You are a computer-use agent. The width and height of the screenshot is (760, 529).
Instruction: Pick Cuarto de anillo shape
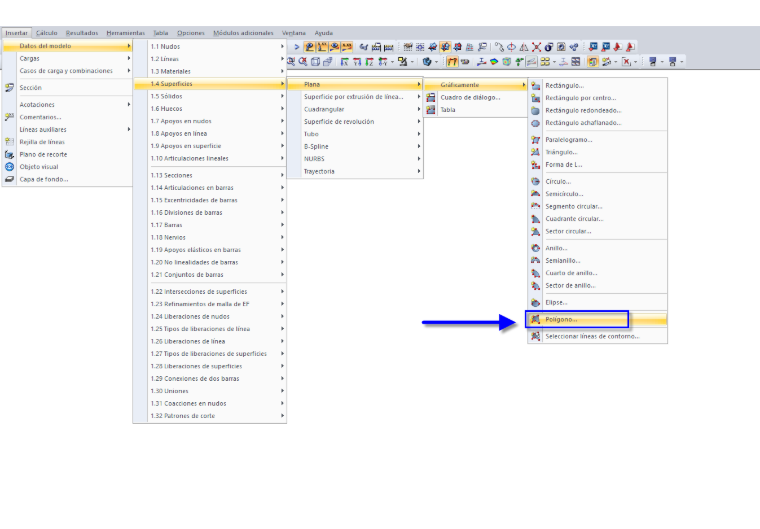pyautogui.click(x=597, y=273)
